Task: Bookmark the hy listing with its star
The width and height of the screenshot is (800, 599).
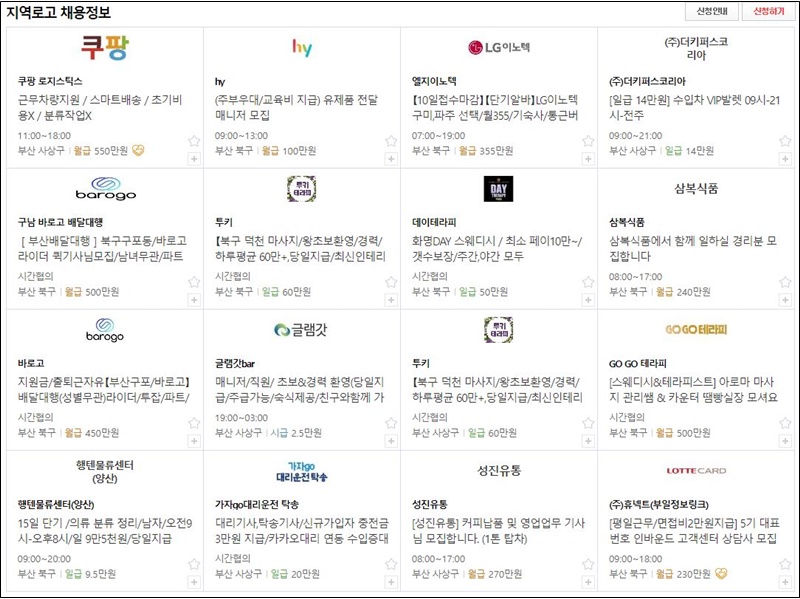Action: (391, 141)
